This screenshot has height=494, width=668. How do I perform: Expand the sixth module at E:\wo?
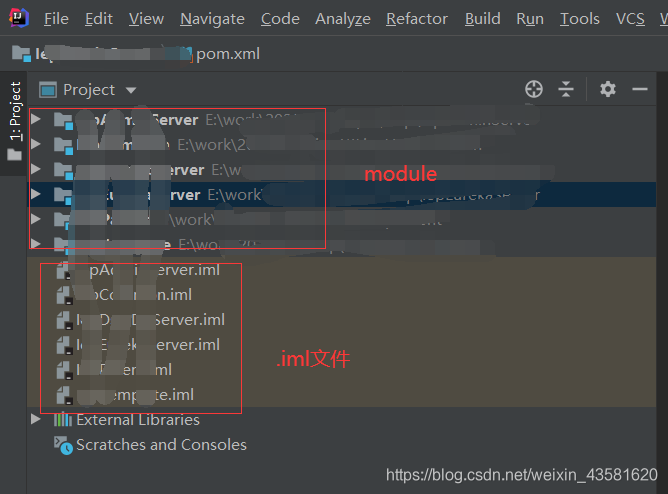tap(36, 244)
